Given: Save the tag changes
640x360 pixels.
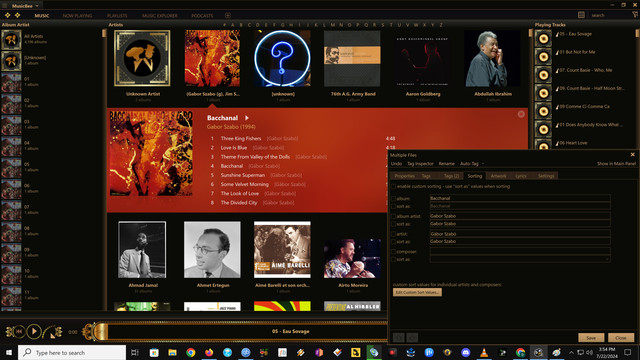Looking at the screenshot, I should pos(591,338).
